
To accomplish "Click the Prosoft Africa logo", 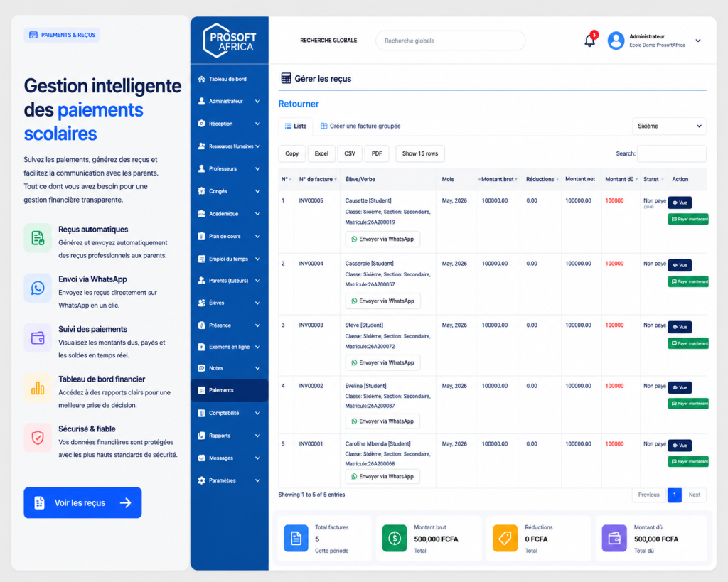I will tap(230, 41).
